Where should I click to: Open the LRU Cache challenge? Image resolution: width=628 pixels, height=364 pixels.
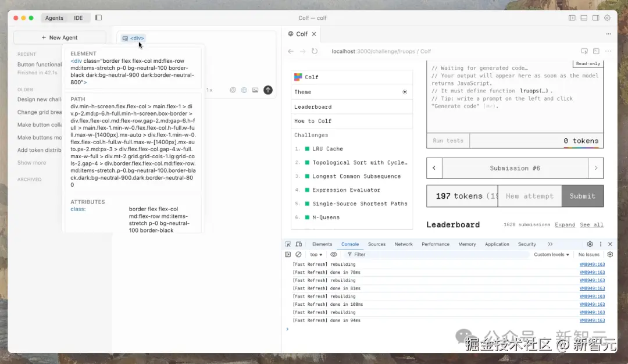tap(327, 149)
